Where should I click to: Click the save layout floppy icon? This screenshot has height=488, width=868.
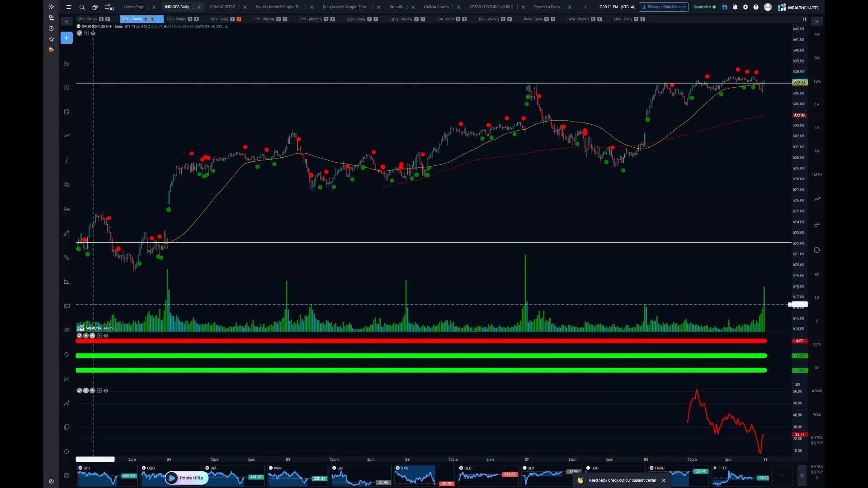[725, 7]
